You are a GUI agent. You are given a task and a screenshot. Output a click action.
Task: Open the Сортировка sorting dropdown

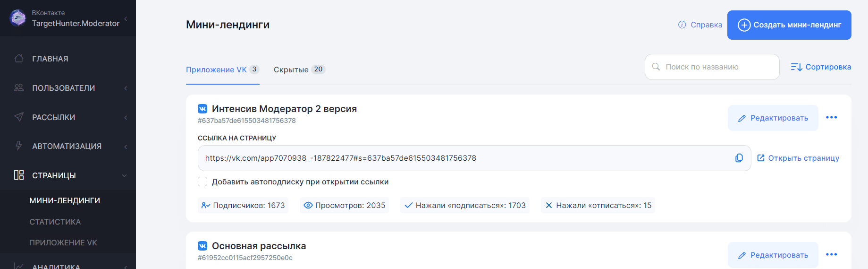pos(821,67)
